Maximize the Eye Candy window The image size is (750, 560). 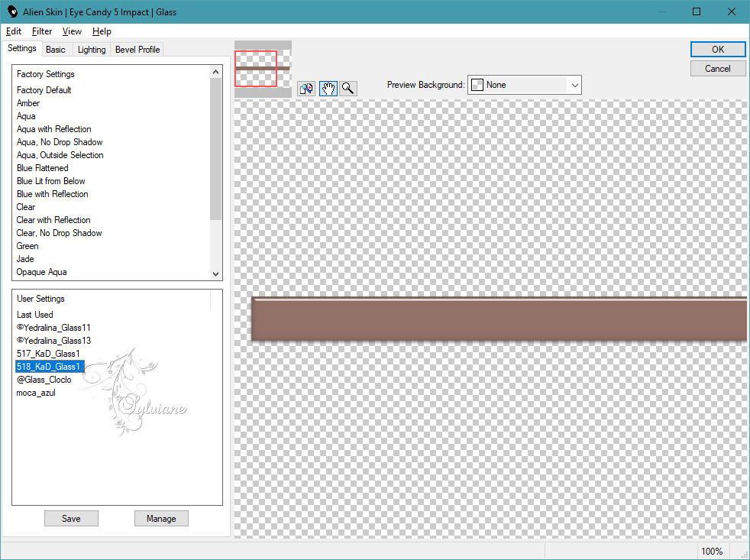[697, 11]
